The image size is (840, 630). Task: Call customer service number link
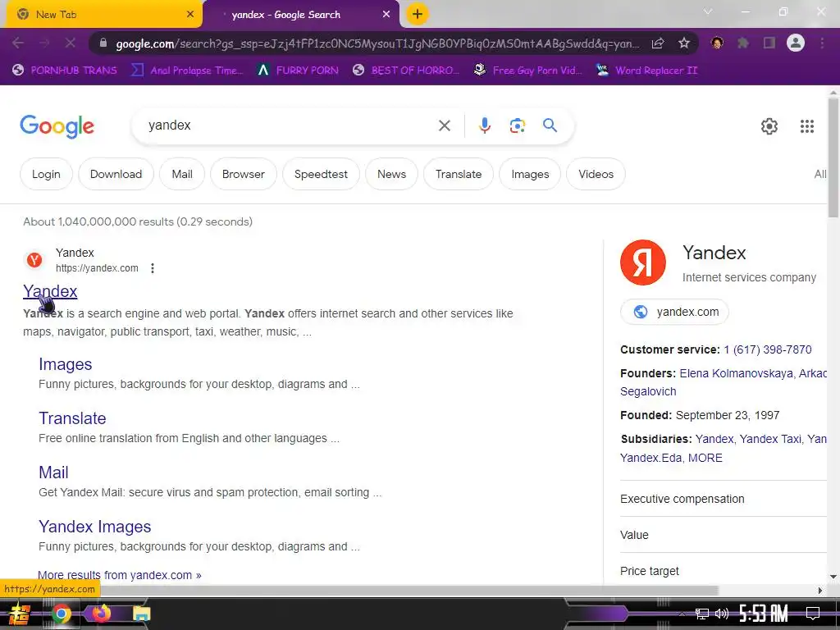768,349
